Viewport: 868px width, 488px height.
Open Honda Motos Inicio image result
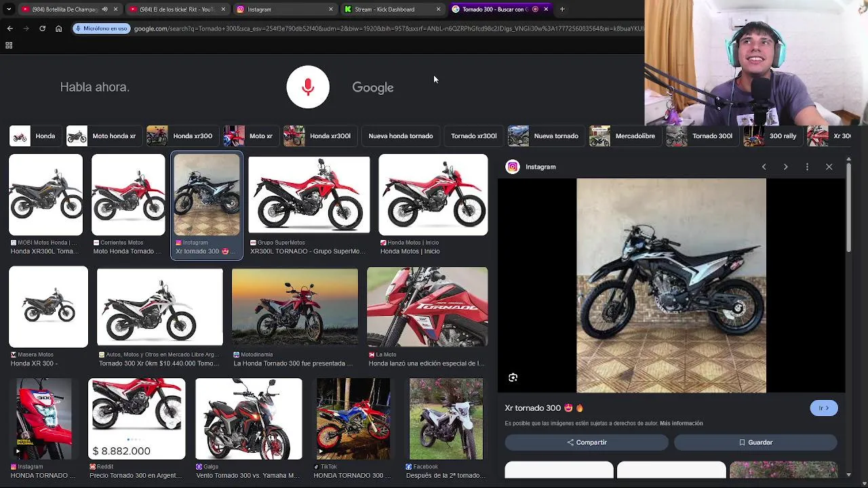[x=433, y=195]
